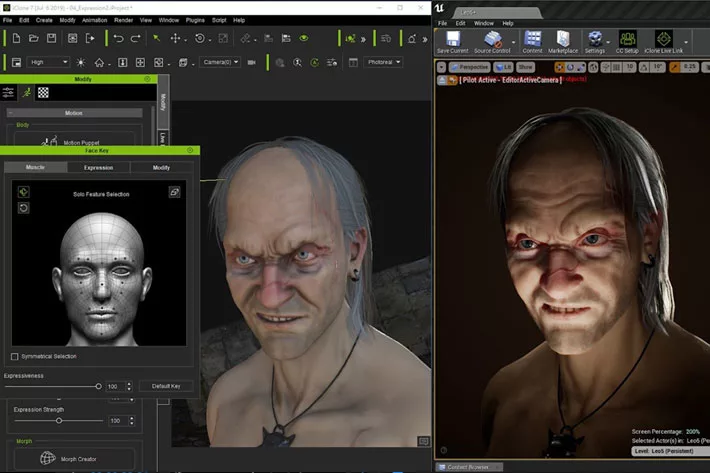Open the sliders Attribute tab in Modify panel

[8, 93]
